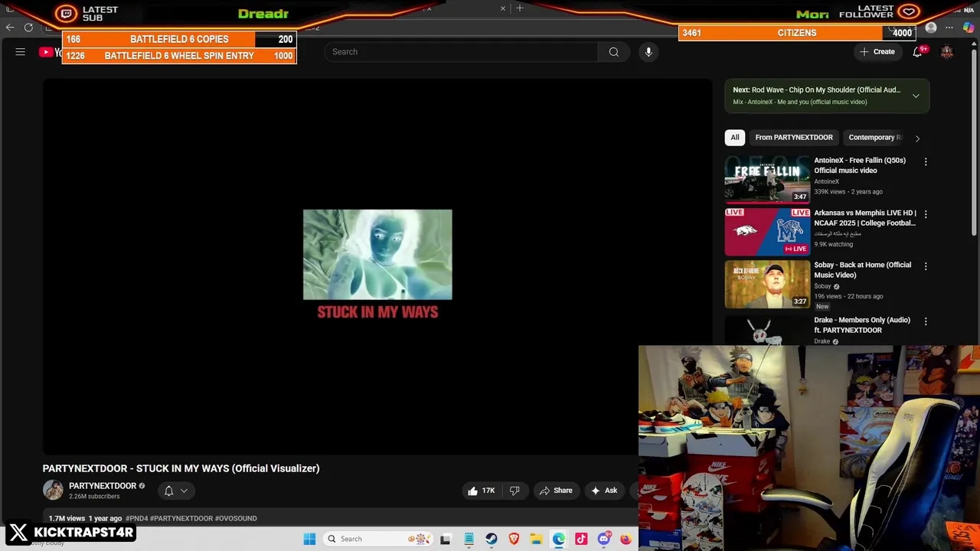The height and width of the screenshot is (551, 980).
Task: Like the video with 17K thumbs-up
Action: click(481, 491)
